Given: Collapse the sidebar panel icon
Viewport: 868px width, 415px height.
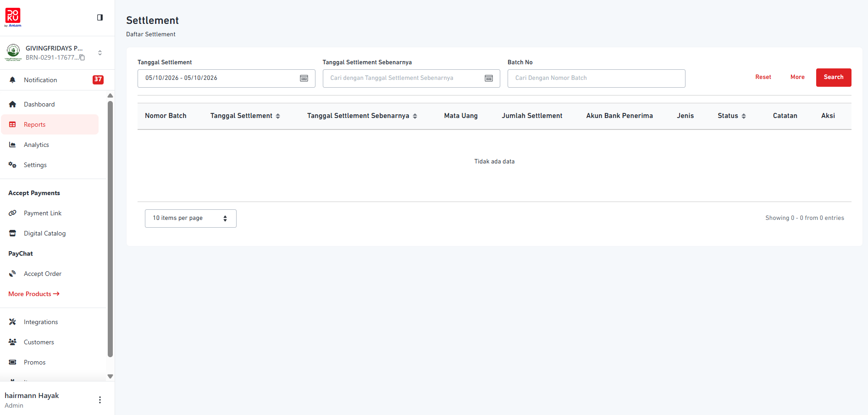Looking at the screenshot, I should [x=100, y=17].
